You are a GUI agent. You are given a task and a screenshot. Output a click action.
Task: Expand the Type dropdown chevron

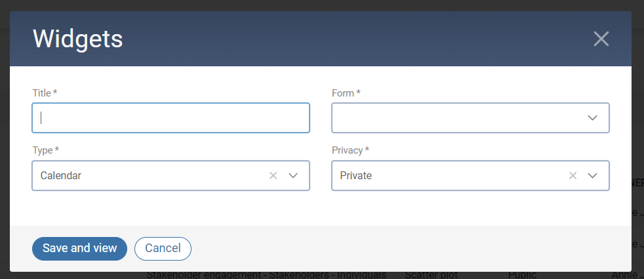coord(293,175)
